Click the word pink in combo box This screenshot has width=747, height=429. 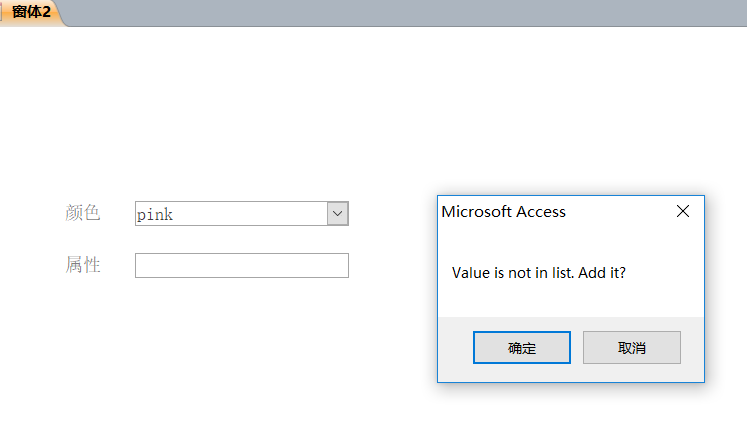click(155, 214)
